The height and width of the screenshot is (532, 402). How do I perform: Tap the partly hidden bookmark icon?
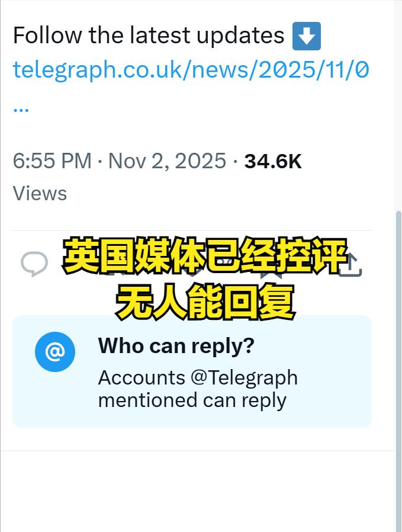point(271,273)
